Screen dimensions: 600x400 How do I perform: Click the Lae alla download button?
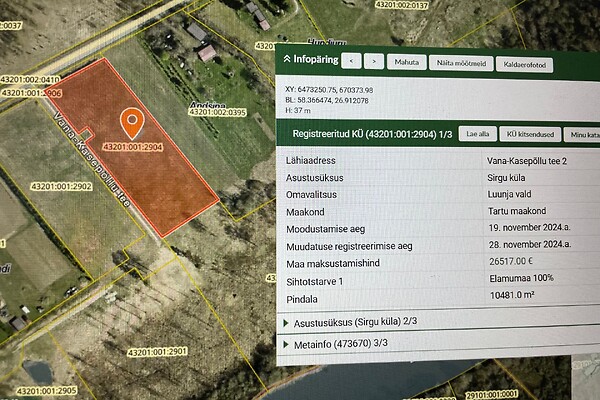478,134
